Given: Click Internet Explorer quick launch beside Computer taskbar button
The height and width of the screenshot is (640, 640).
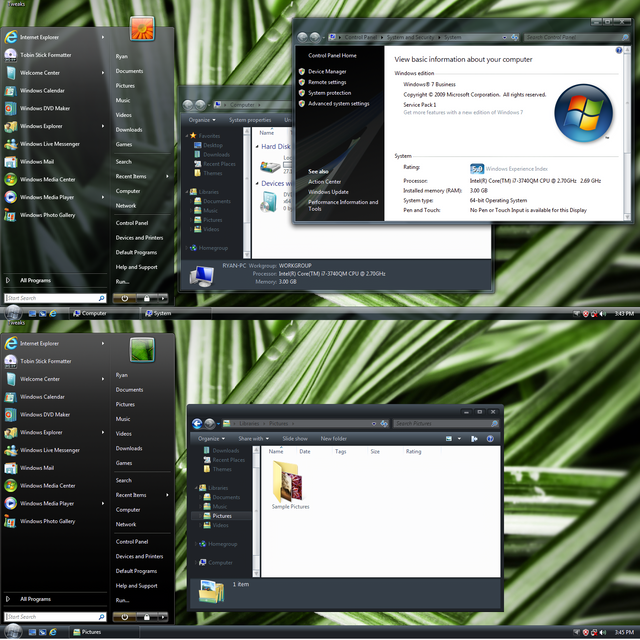Looking at the screenshot, I should tap(53, 313).
